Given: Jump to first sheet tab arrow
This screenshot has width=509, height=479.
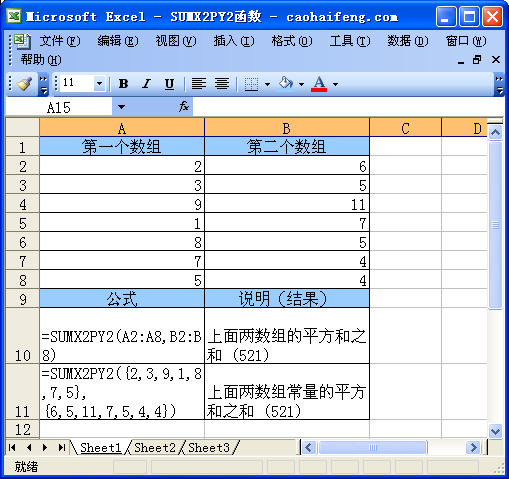Looking at the screenshot, I should coord(12,447).
